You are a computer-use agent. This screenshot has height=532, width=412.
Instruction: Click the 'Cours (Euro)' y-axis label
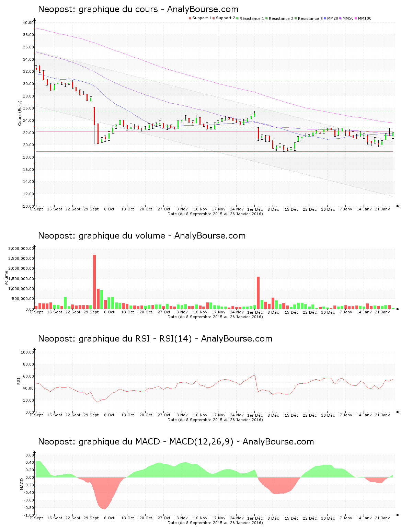[x=20, y=113]
